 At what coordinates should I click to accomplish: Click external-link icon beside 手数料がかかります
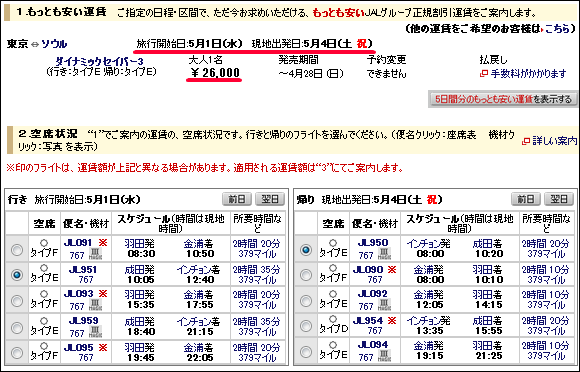pos(484,74)
